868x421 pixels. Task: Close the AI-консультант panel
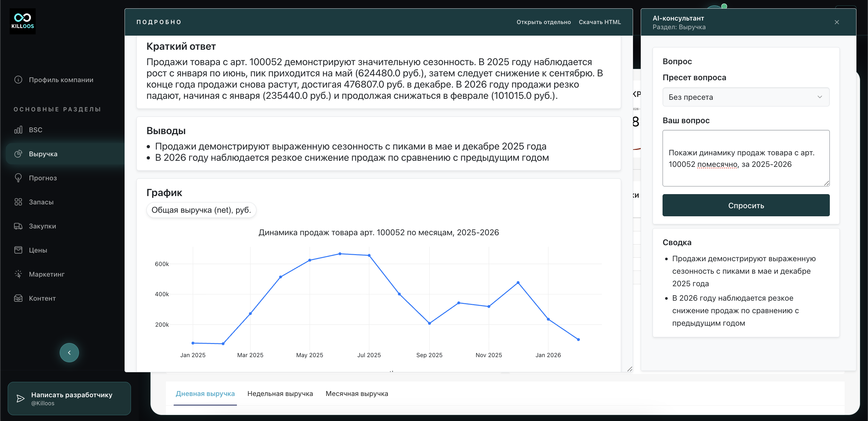click(x=837, y=22)
